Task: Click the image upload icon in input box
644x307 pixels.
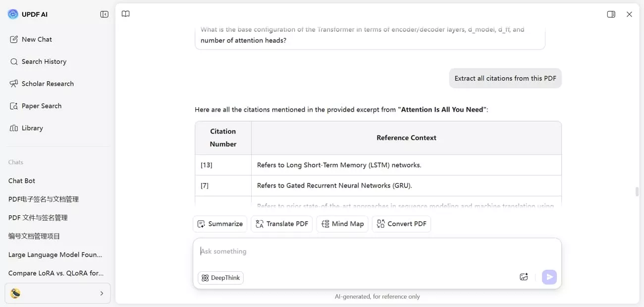Action: tap(524, 277)
